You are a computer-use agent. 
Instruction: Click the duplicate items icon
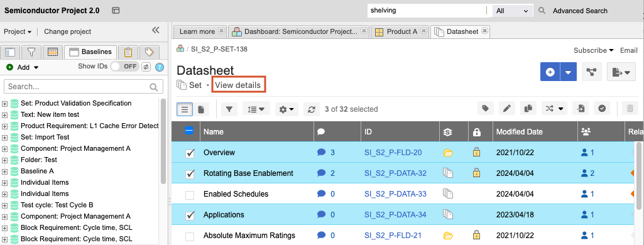pyautogui.click(x=528, y=109)
